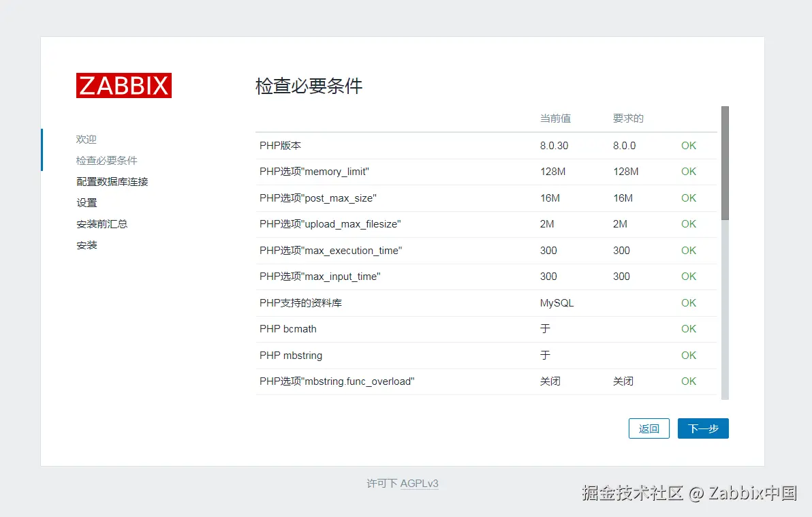Click the 8.0.30 current value

pyautogui.click(x=554, y=146)
